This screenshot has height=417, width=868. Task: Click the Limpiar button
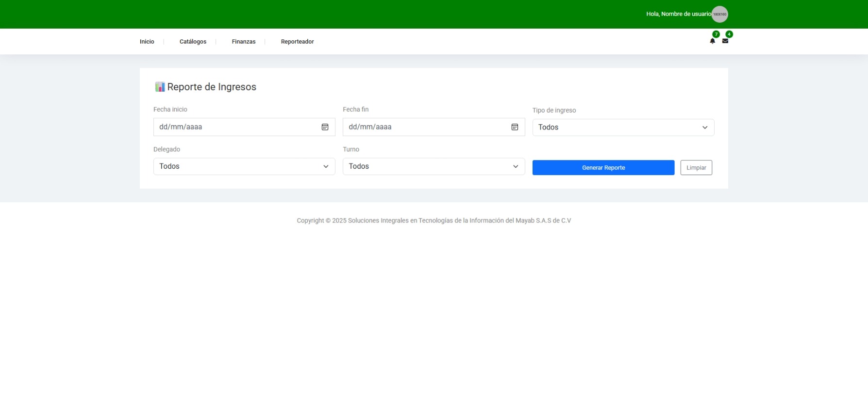(696, 168)
